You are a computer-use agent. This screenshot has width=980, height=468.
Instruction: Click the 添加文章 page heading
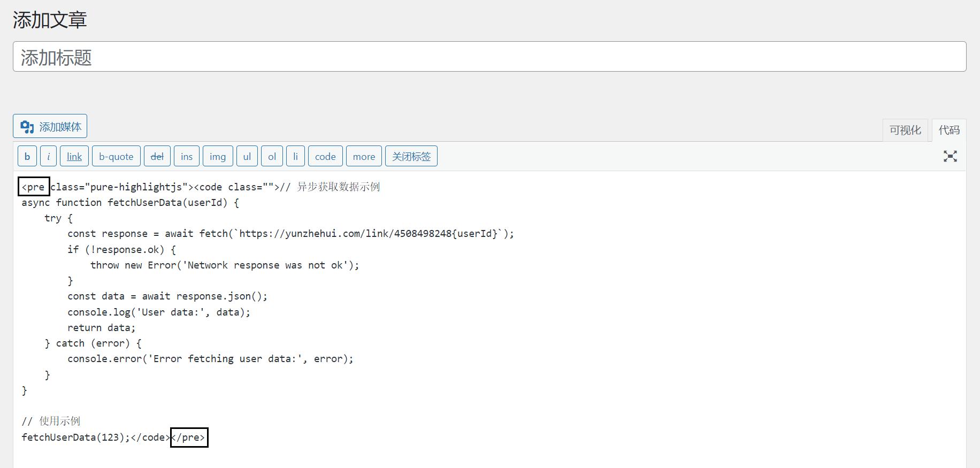[x=50, y=20]
